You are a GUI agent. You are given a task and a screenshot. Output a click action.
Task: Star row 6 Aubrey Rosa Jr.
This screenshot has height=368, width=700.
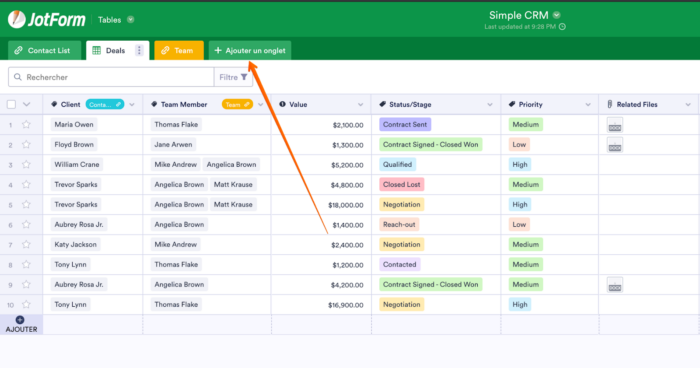click(x=26, y=225)
